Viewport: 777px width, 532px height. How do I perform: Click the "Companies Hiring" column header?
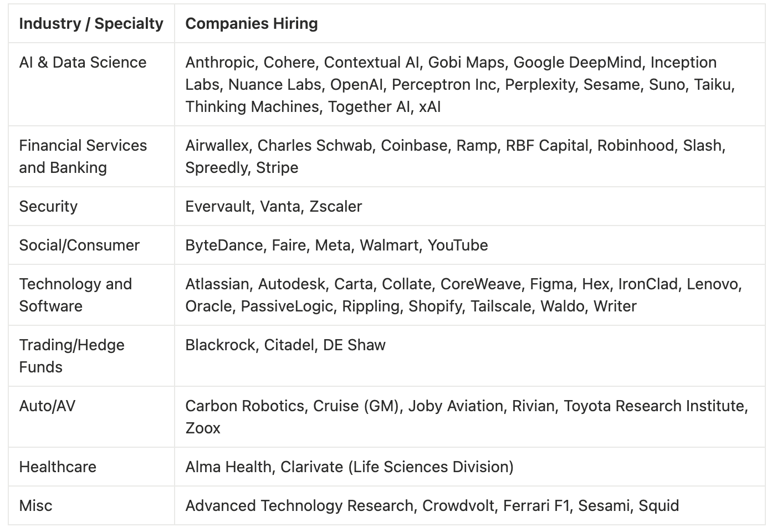[x=252, y=24]
